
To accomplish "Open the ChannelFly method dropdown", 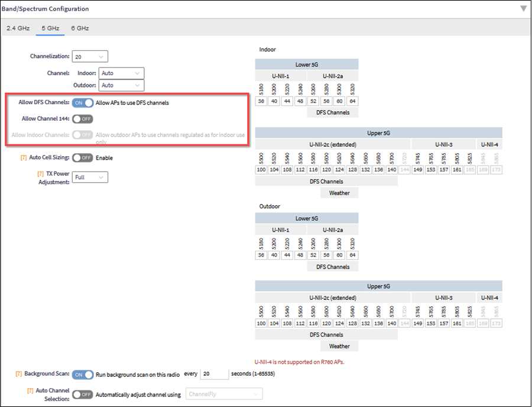I will [224, 394].
